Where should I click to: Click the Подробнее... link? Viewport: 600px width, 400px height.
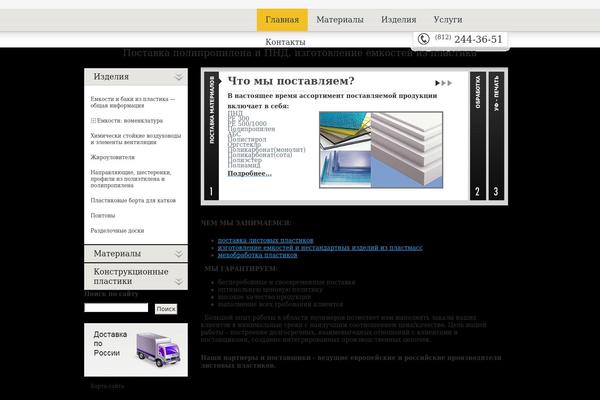pos(249,173)
